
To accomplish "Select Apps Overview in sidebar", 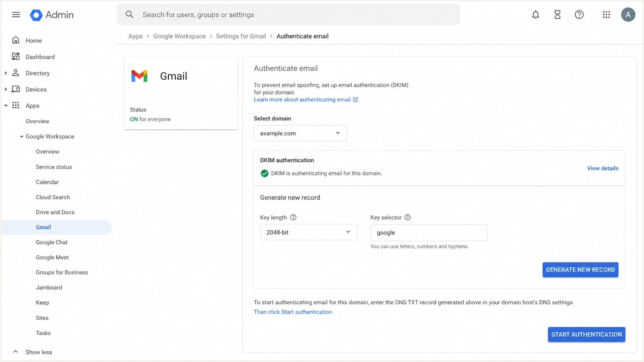I will pyautogui.click(x=37, y=121).
